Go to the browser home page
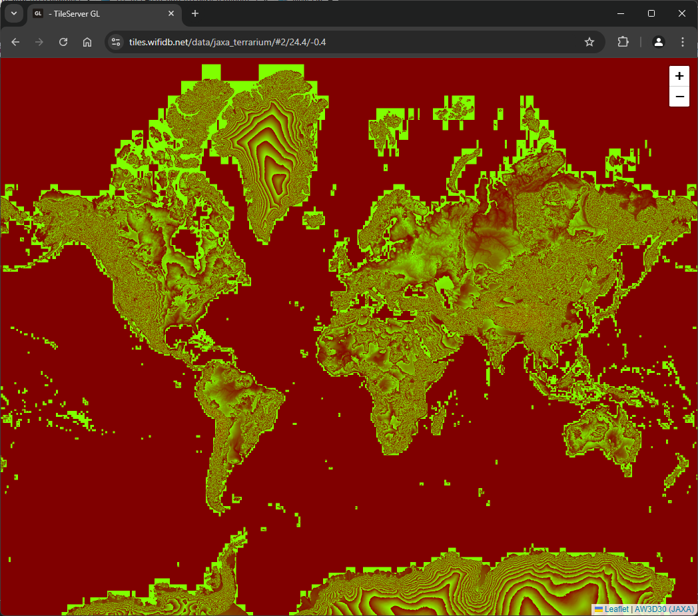 point(87,42)
